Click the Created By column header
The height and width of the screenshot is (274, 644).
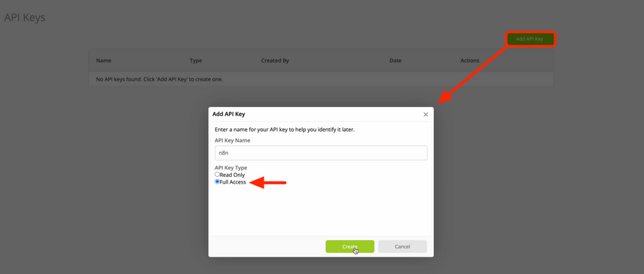[x=275, y=60]
